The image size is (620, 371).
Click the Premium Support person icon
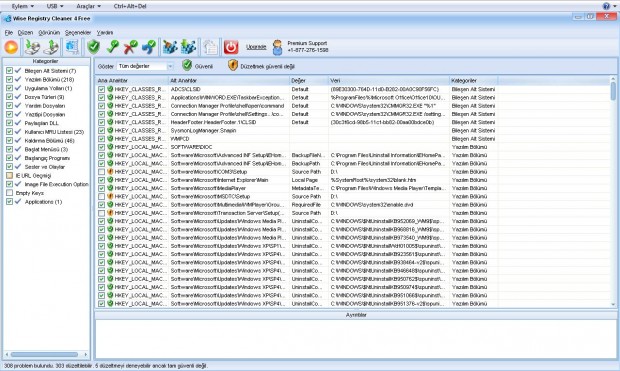[x=278, y=47]
